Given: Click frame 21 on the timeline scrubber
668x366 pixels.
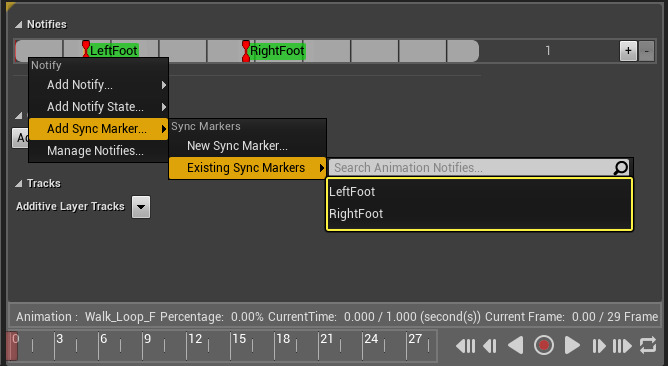Looking at the screenshot, I should [x=326, y=339].
